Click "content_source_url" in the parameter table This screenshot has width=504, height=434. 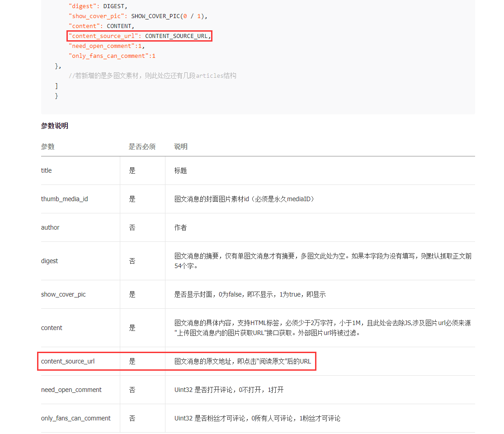[68, 361]
